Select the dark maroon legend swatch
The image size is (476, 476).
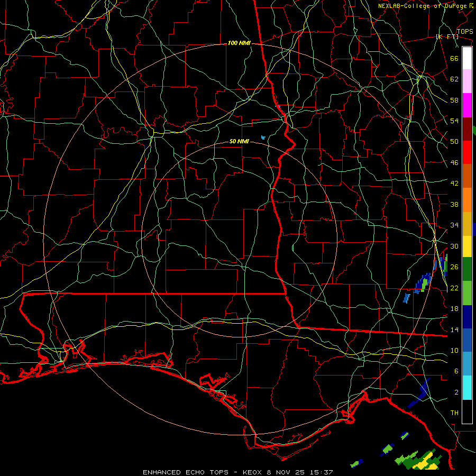coord(467,129)
